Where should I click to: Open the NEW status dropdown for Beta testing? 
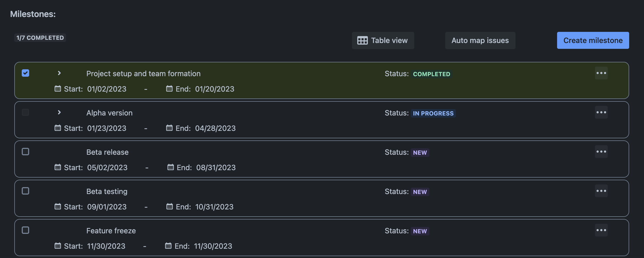tap(420, 192)
